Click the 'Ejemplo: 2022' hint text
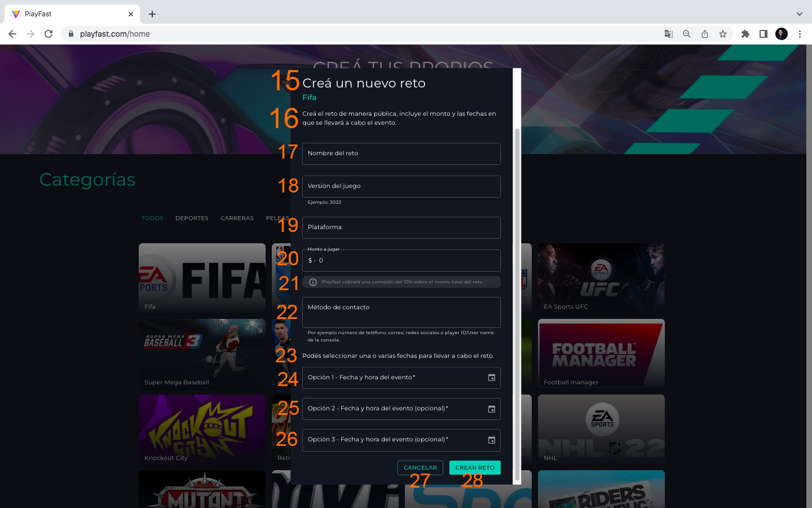812x508 pixels. click(x=324, y=202)
